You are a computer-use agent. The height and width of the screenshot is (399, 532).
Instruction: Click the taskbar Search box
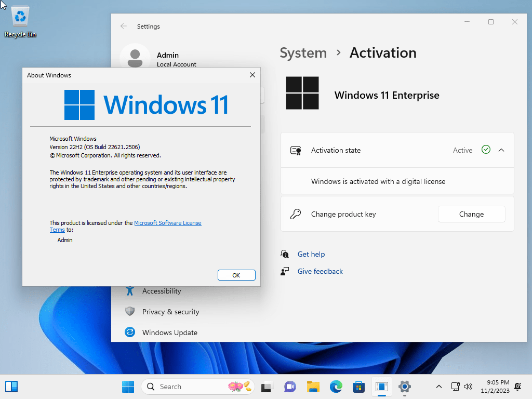(x=198, y=387)
